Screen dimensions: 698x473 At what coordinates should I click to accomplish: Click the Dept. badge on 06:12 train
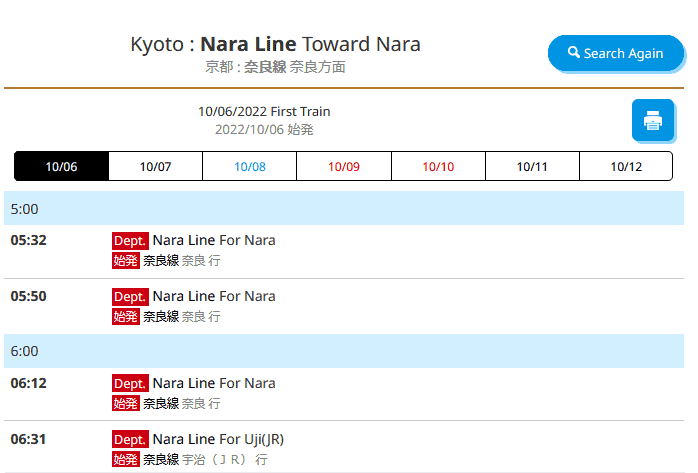click(130, 383)
